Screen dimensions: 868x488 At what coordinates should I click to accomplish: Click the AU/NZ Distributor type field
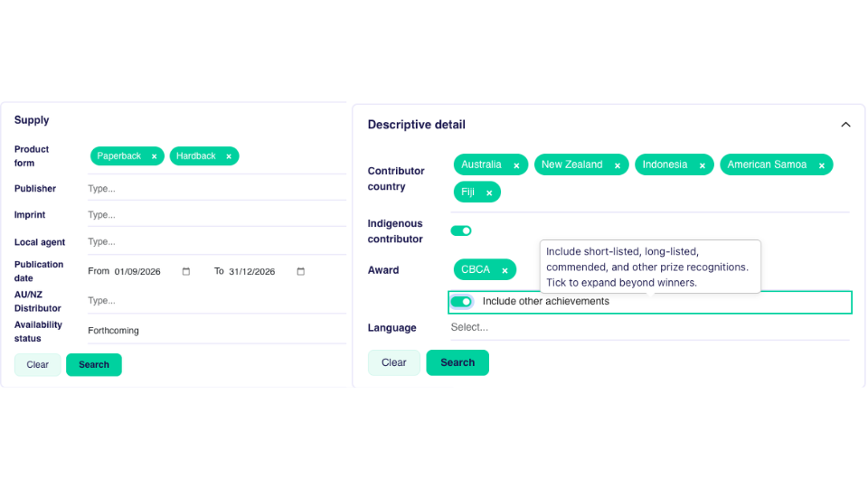point(216,300)
